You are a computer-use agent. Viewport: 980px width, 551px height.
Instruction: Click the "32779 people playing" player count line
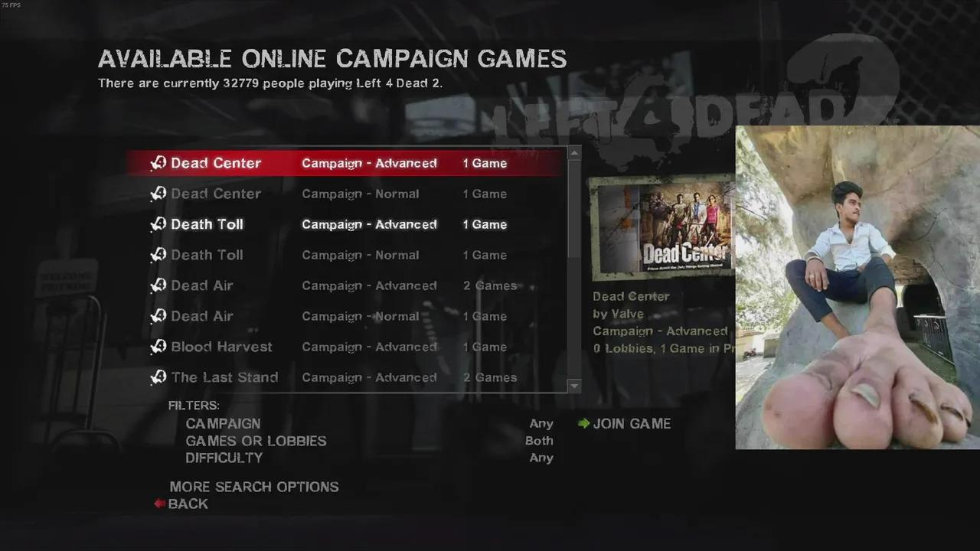click(270, 83)
